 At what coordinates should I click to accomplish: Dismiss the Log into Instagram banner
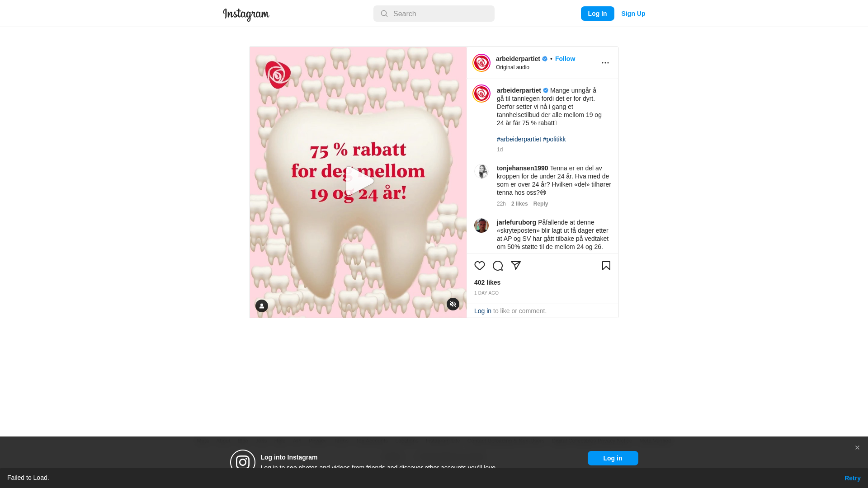[857, 448]
